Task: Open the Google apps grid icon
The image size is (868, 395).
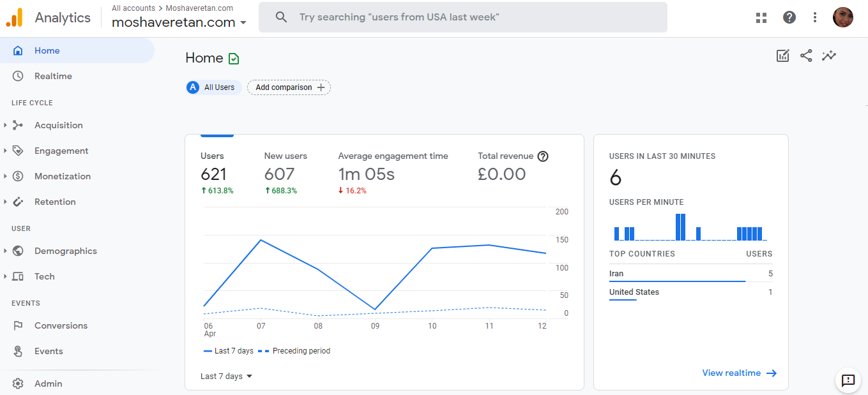Action: point(761,18)
